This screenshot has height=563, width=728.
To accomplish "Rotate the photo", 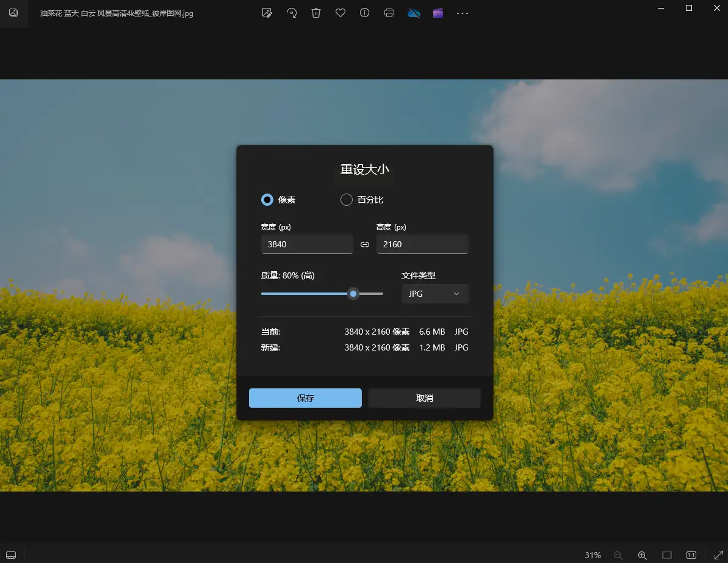I will point(292,13).
